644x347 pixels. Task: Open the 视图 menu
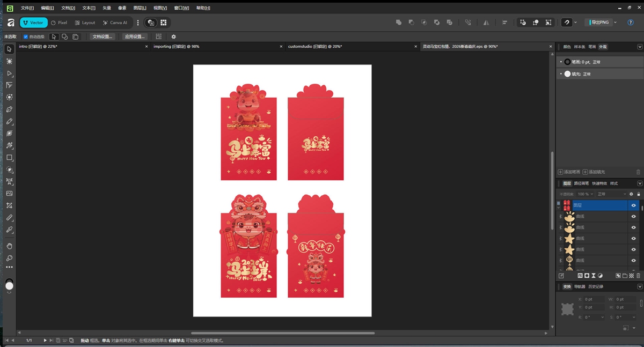160,8
